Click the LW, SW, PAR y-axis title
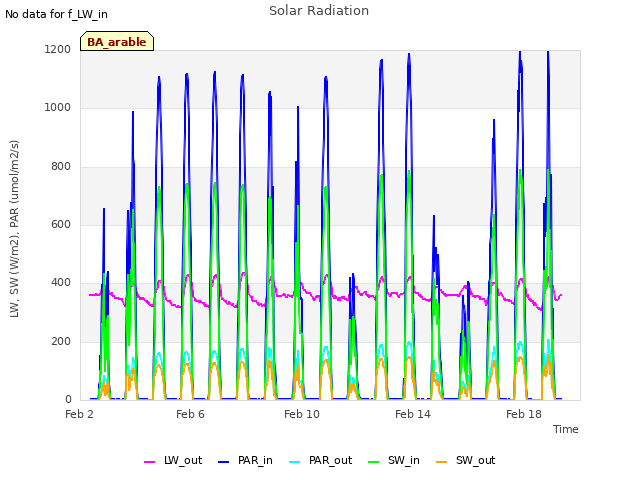The image size is (640, 480). [x=14, y=229]
